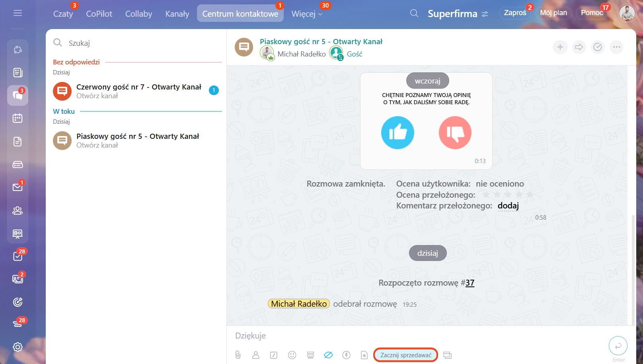Click the slash command icon in message toolbar
The width and height of the screenshot is (643, 364).
click(x=274, y=355)
